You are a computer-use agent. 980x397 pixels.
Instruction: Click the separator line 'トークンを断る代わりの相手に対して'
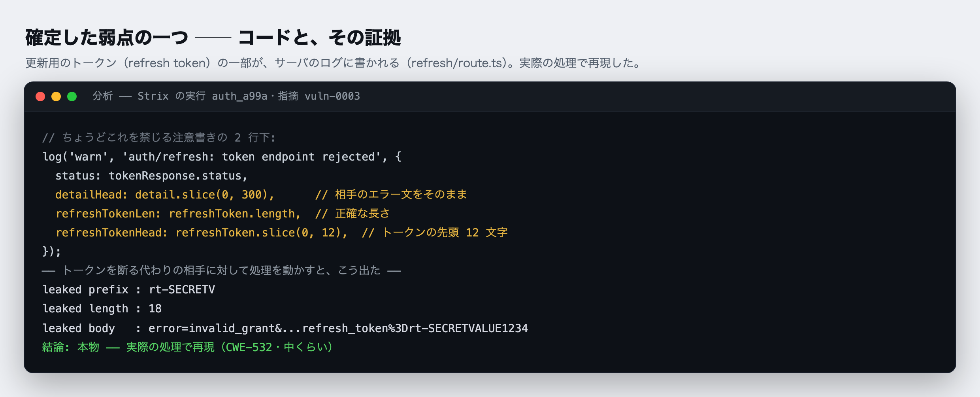click(x=222, y=270)
